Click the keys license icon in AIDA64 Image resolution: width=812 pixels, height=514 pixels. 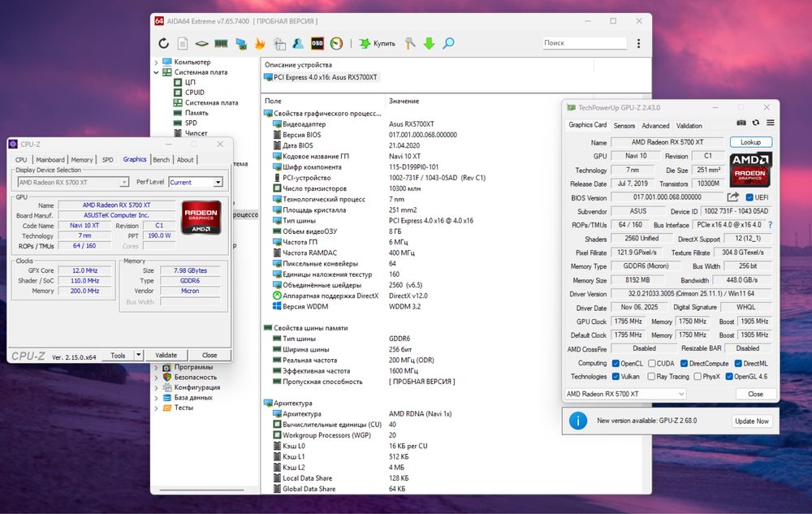pyautogui.click(x=410, y=44)
